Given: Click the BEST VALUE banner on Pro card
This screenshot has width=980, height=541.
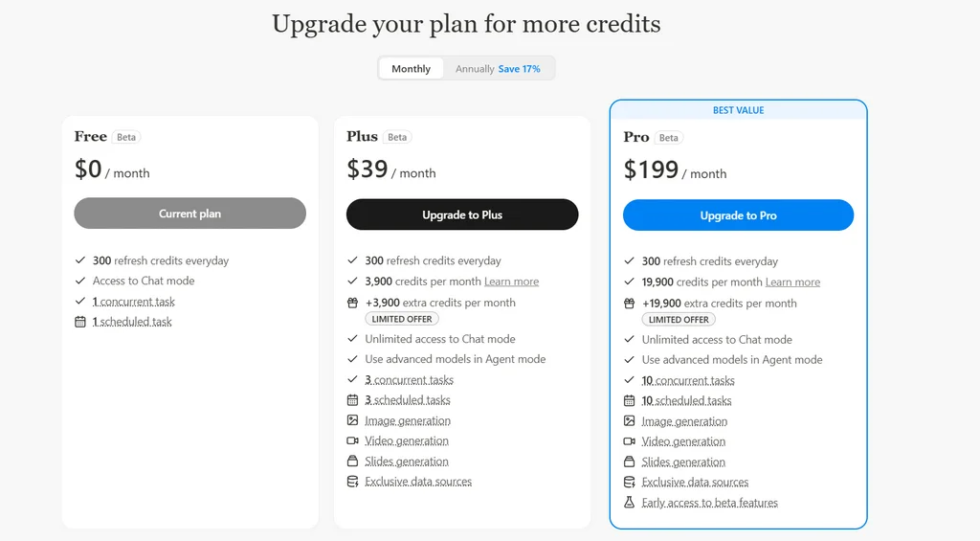Looking at the screenshot, I should 738,110.
